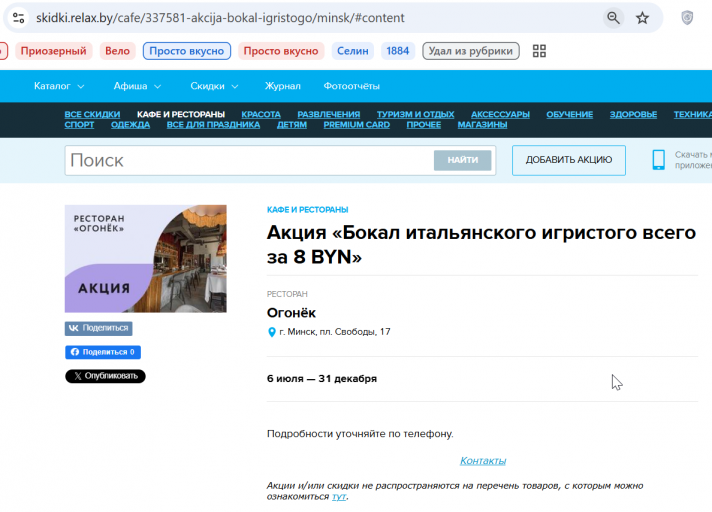Open the shield extension icon
Image resolution: width=712 pixels, height=512 pixels.
(687, 18)
